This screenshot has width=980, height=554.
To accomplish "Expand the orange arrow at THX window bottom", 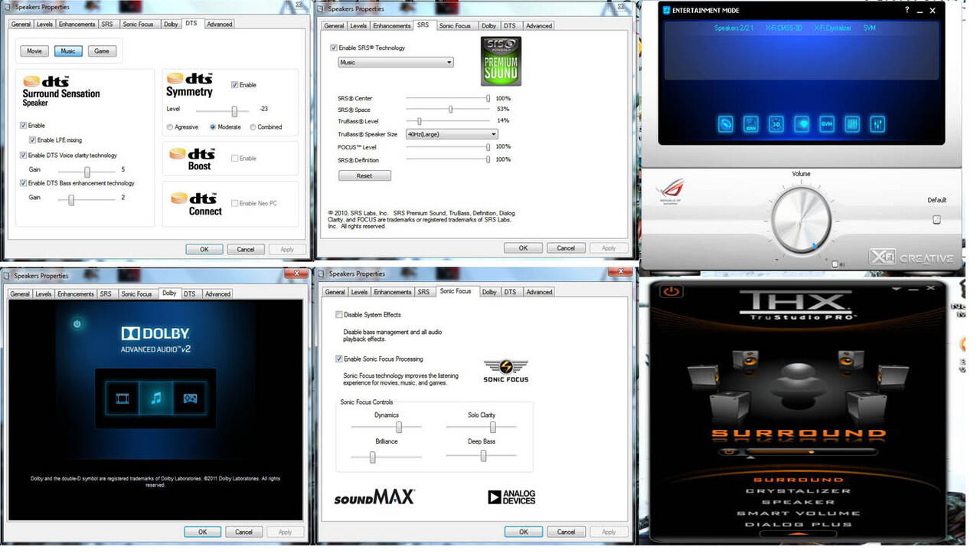I will coord(799,534).
